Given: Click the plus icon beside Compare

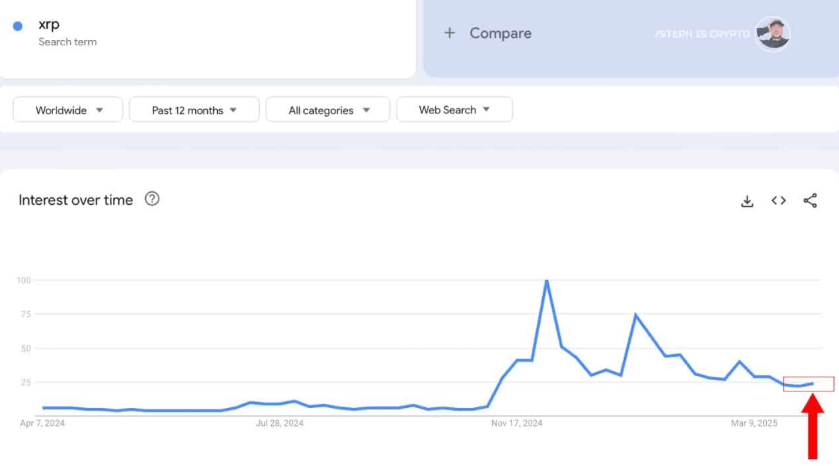Looking at the screenshot, I should (x=450, y=33).
